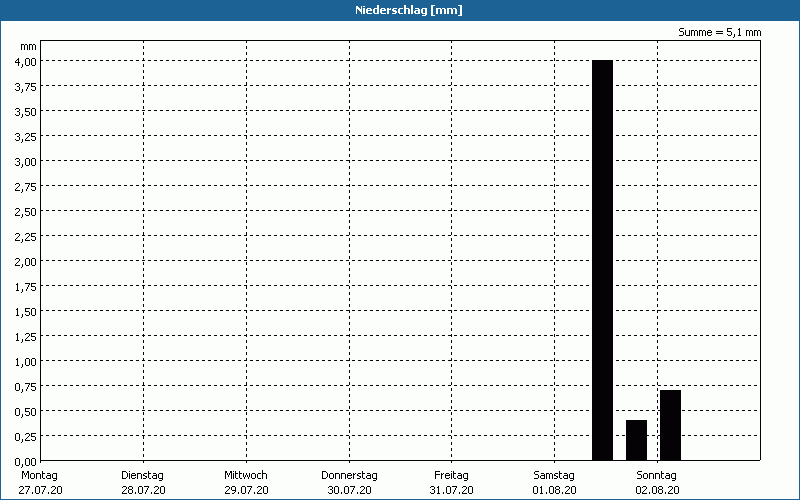Viewport: 800px width, 500px height.
Task: Click the 0,75 y-axis label
Action: click(26, 387)
